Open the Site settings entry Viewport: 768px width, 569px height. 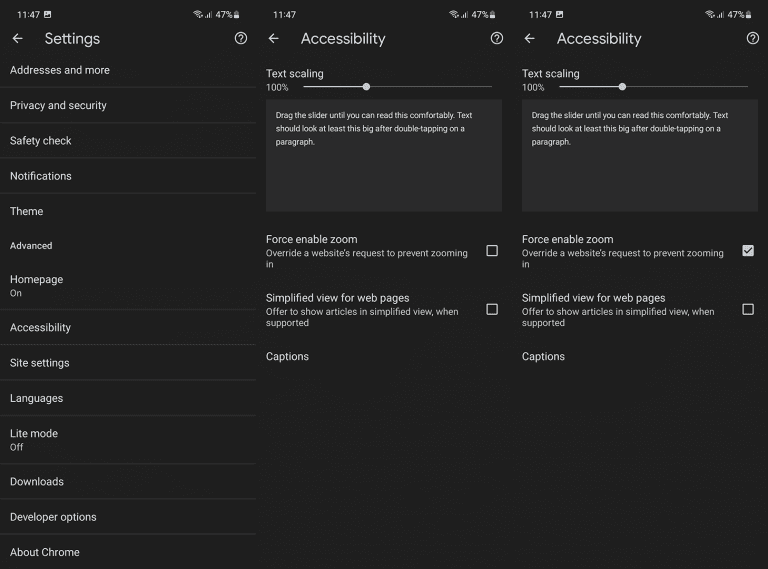(x=40, y=363)
